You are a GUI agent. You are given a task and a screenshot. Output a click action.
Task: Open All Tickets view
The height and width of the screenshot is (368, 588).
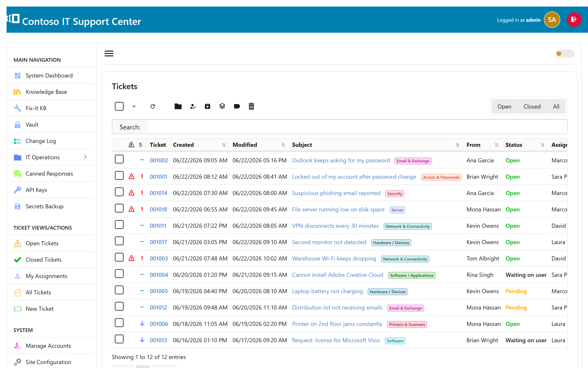tap(52, 292)
